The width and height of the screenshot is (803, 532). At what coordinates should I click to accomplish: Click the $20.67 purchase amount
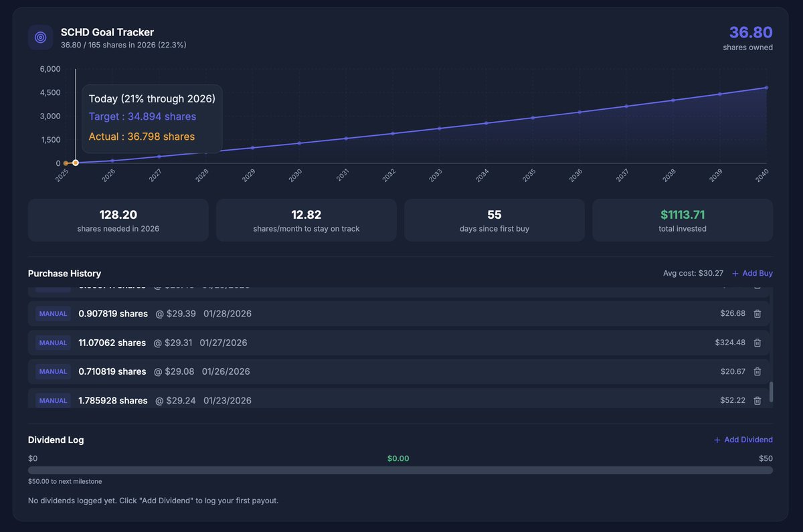733,371
